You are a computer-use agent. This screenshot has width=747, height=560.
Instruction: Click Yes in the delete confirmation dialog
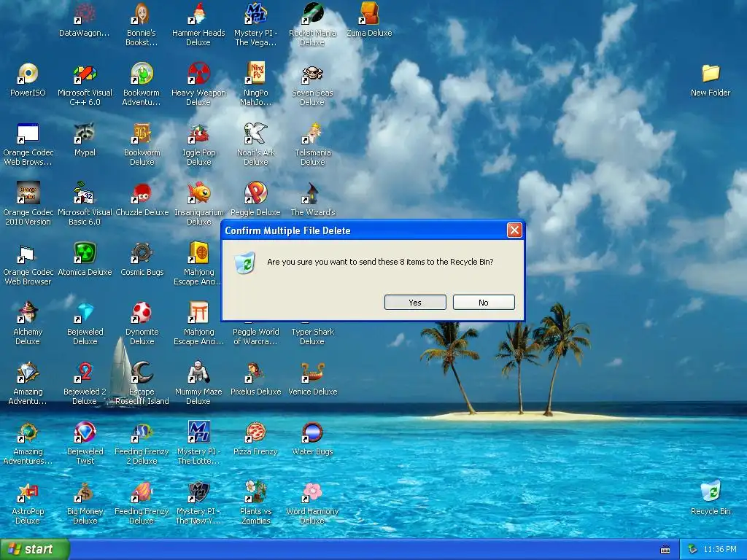point(415,303)
